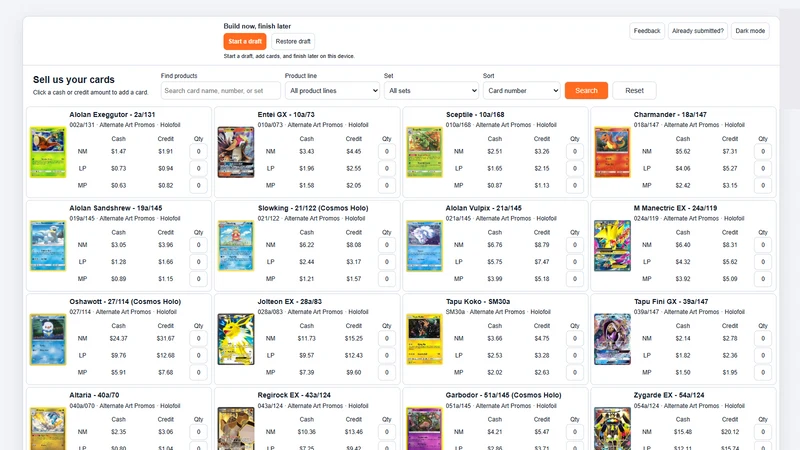Click Jolteon EX MP quantity field
The width and height of the screenshot is (800, 450).
click(x=387, y=372)
